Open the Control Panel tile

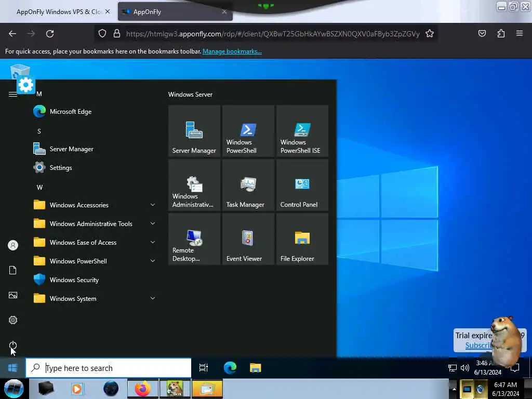302,185
